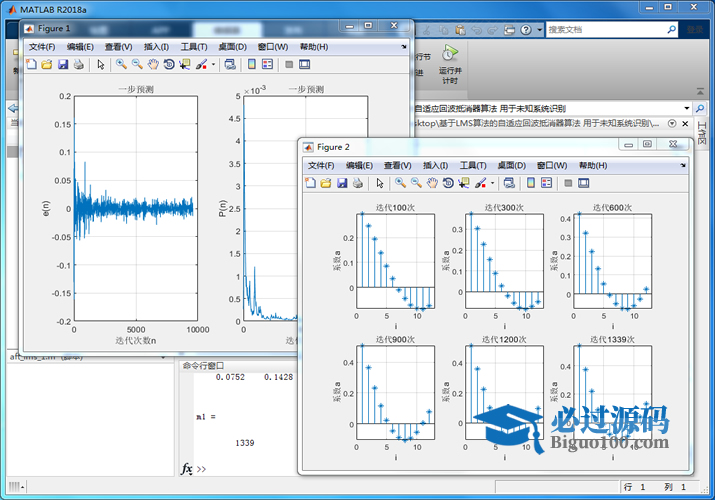Collapse MATLAB toolstrip with up arrow
715x500 pixels.
(700, 92)
